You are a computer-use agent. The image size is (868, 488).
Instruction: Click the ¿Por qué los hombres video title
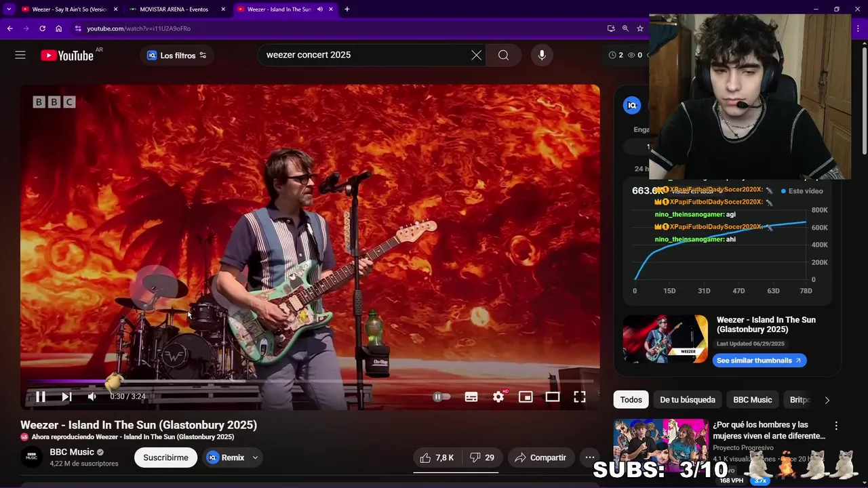click(x=769, y=430)
